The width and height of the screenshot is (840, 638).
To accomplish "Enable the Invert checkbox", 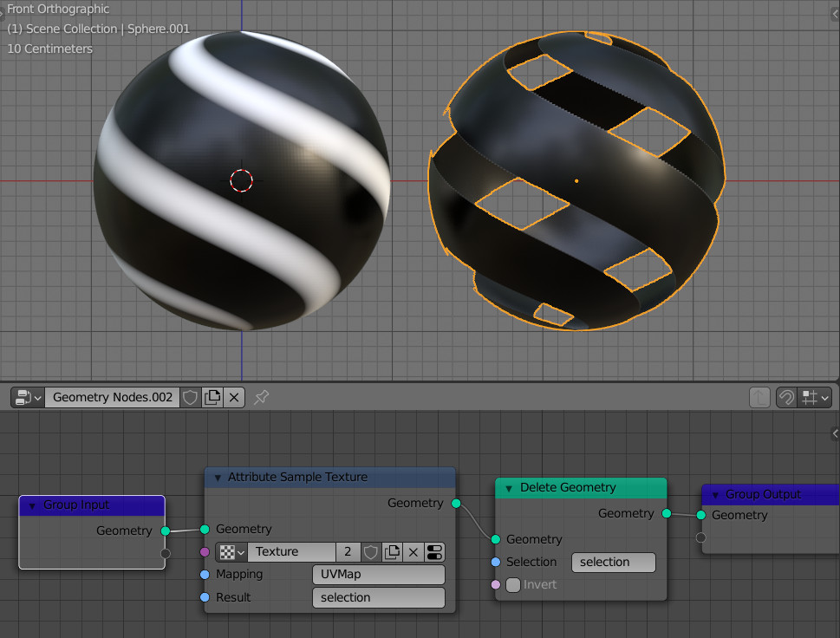I will tap(512, 584).
